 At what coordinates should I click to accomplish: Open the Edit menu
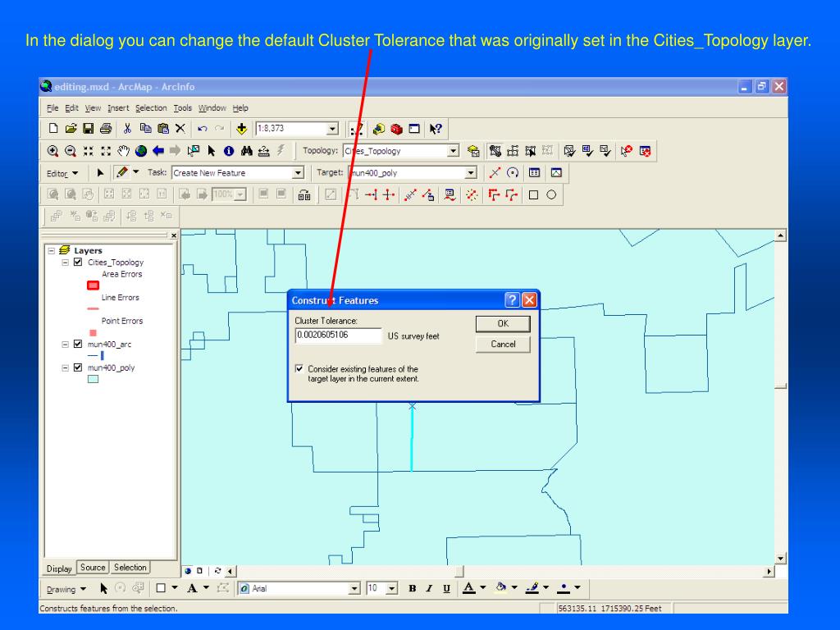[72, 107]
